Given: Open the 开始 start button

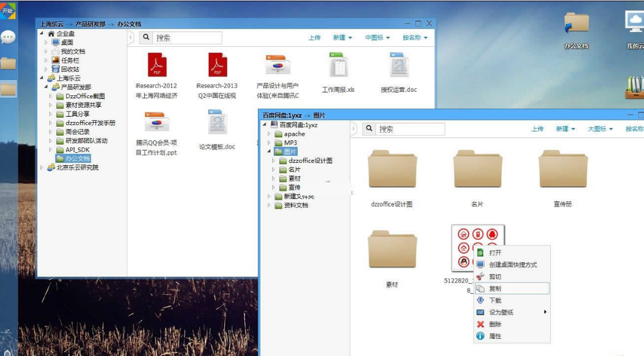Looking at the screenshot, I should point(8,10).
